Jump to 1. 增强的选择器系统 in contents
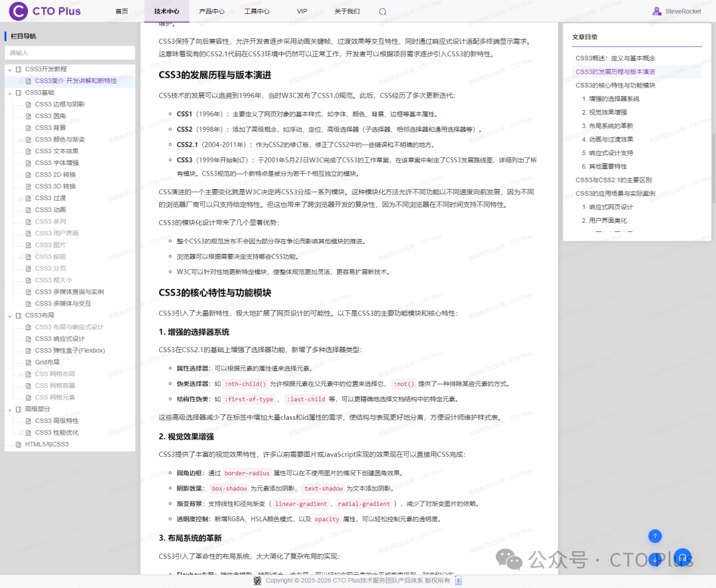 click(611, 99)
